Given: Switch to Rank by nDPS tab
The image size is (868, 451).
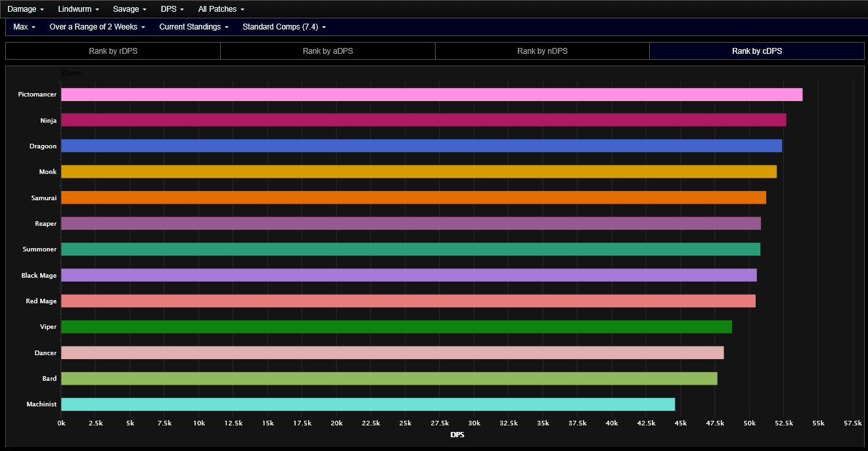Looking at the screenshot, I should pyautogui.click(x=542, y=51).
